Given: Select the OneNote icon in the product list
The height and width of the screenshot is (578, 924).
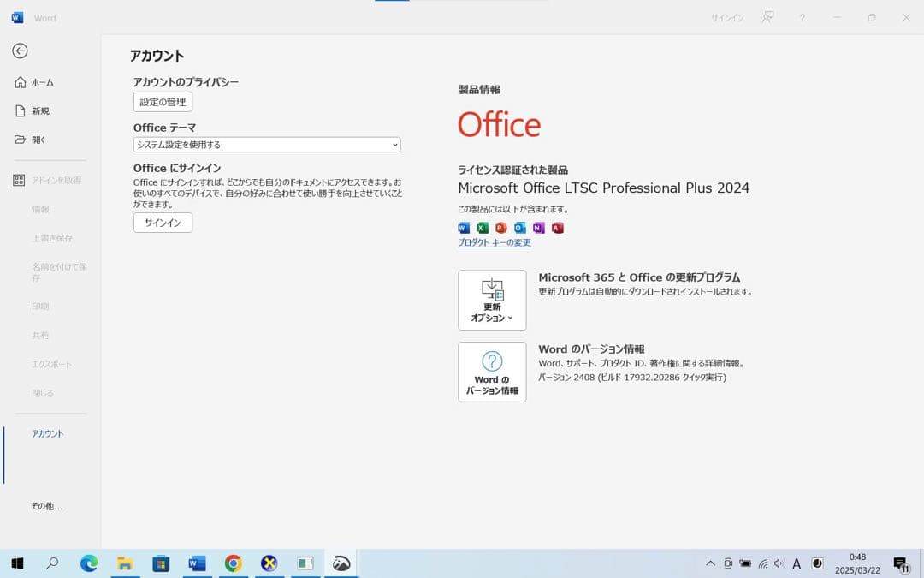Looking at the screenshot, I should coord(538,228).
